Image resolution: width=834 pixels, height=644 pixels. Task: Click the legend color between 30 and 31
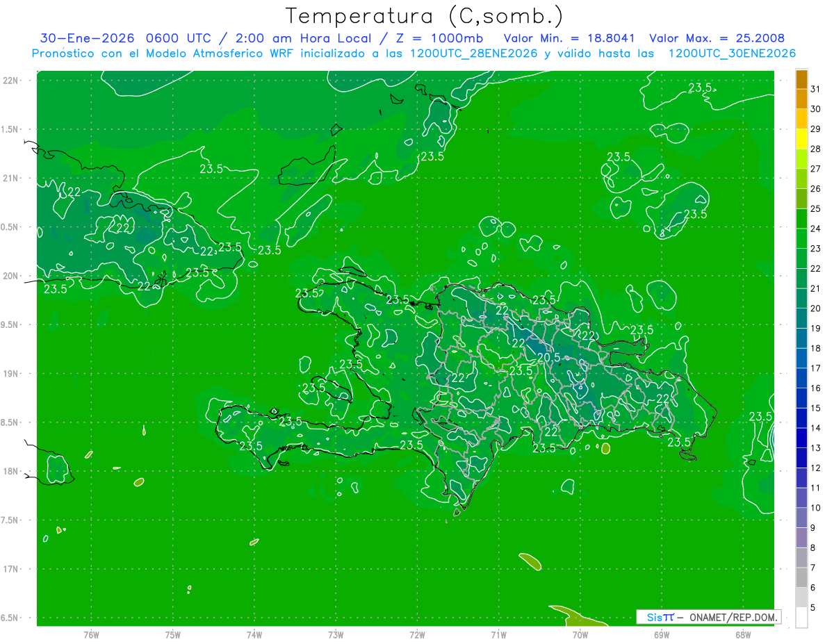coord(801,99)
